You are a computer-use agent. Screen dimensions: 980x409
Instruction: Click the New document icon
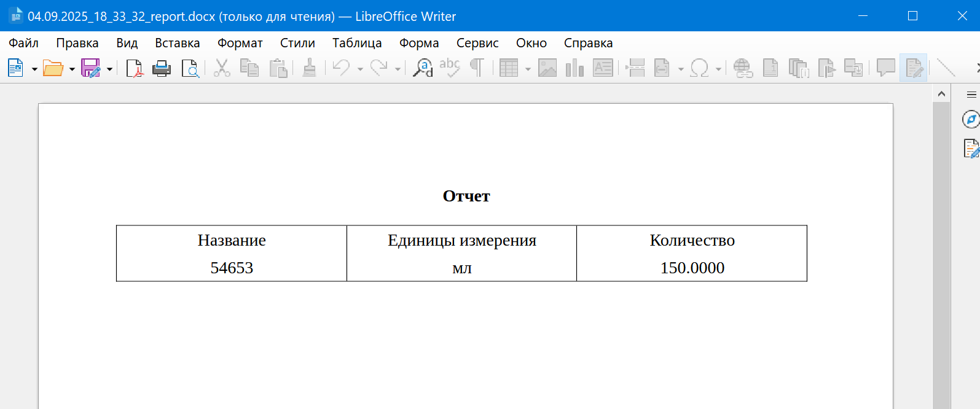[x=15, y=68]
